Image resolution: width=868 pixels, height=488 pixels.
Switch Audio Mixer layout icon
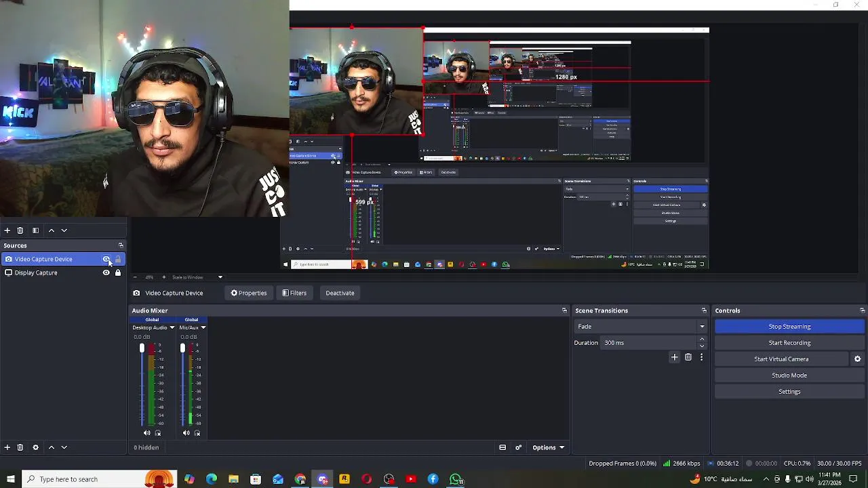point(502,447)
